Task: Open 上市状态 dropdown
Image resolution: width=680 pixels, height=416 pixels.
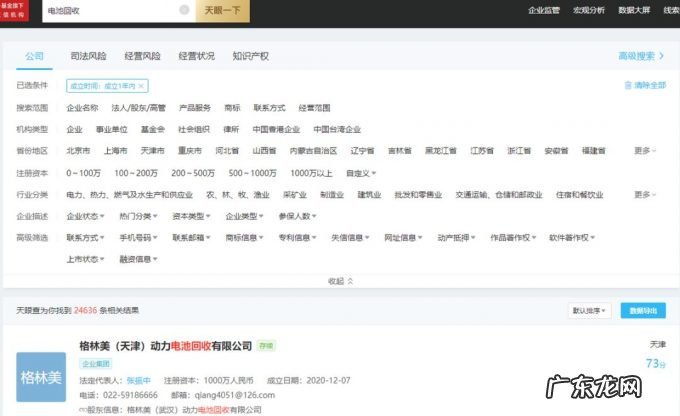Action: (x=85, y=259)
